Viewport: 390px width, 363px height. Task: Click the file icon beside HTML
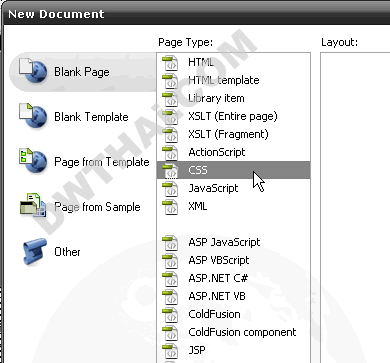pyautogui.click(x=170, y=63)
